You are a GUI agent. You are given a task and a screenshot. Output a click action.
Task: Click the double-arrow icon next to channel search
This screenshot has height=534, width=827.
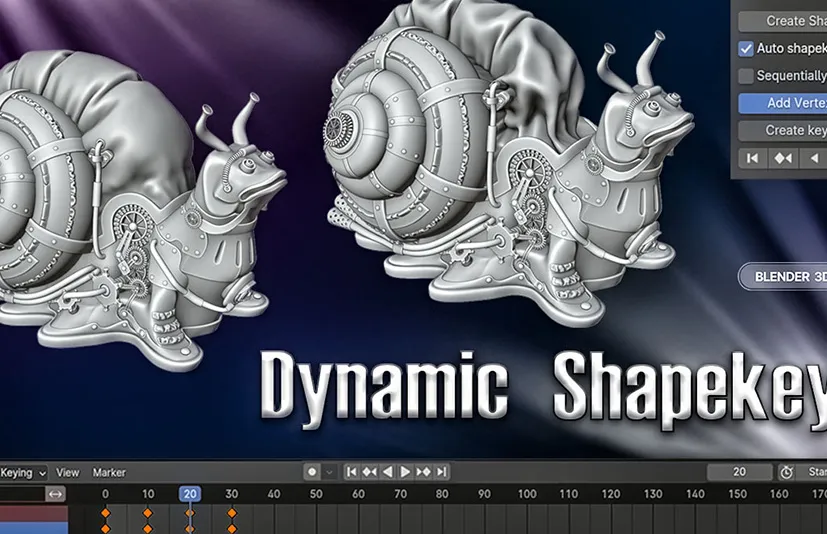(56, 494)
